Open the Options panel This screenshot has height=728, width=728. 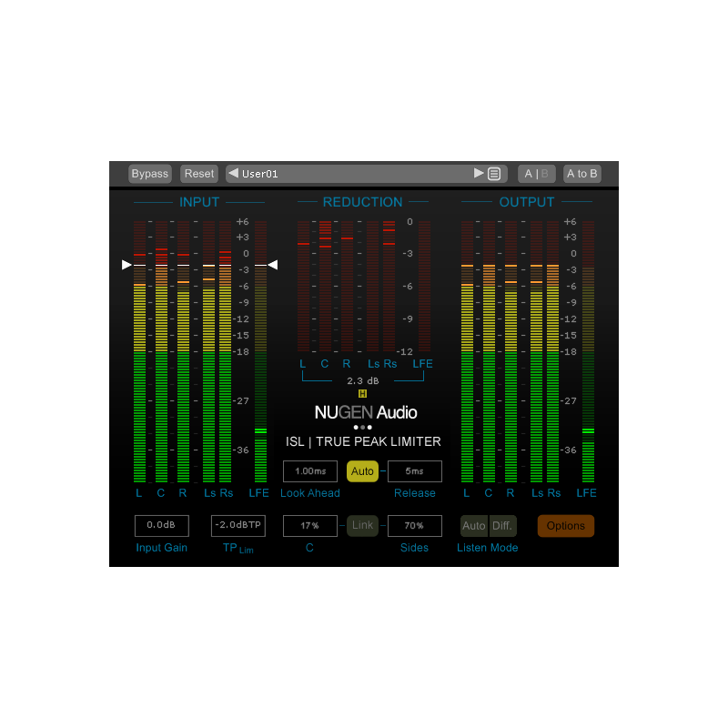coord(566,526)
